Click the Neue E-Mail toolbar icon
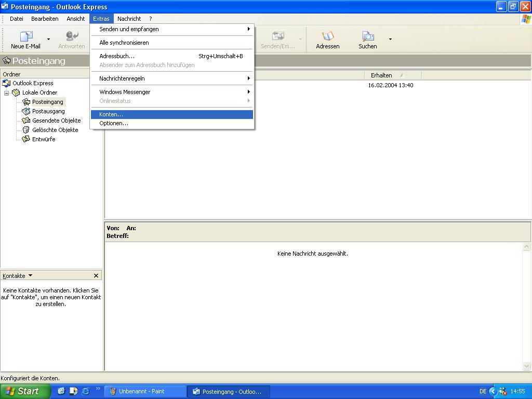 [x=26, y=36]
